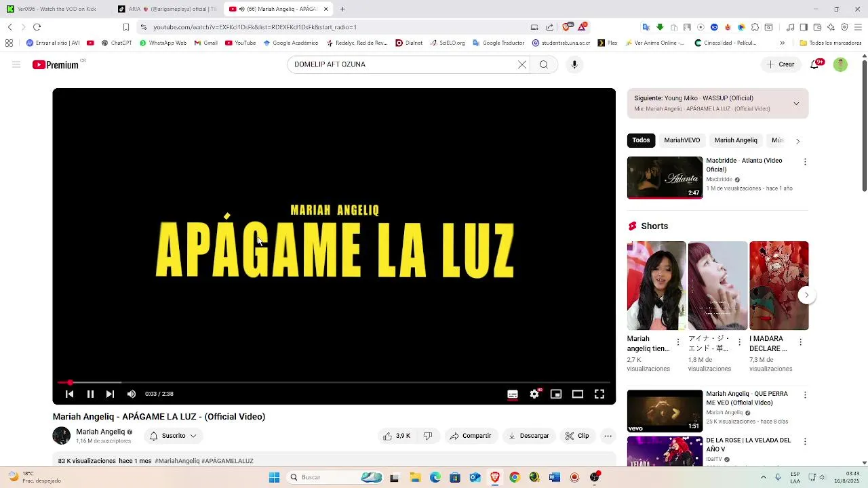Switch to theater mode
This screenshot has width=868, height=488.
click(x=578, y=394)
